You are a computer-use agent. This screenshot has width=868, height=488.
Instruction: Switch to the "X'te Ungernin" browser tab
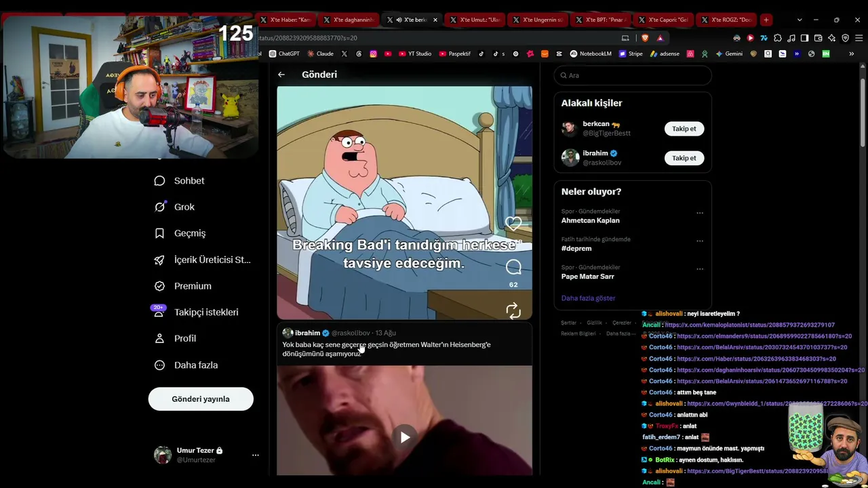pos(538,20)
